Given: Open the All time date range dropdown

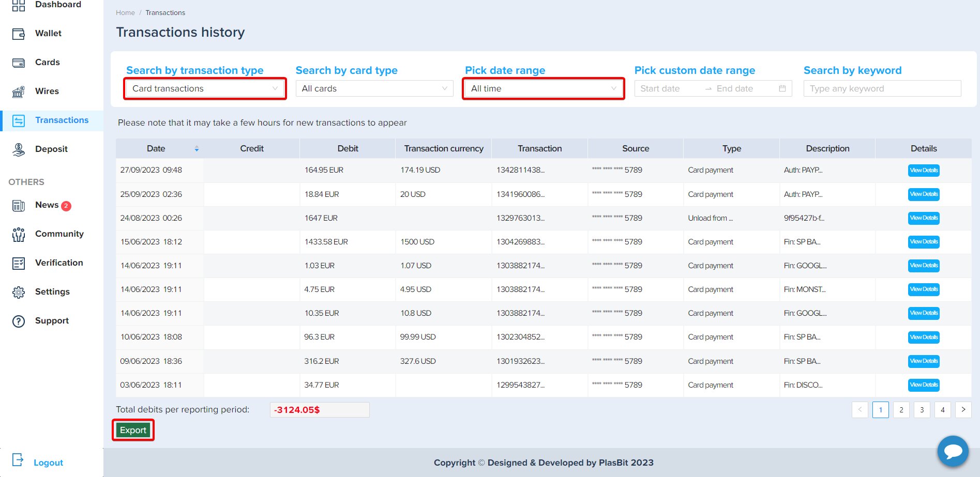Looking at the screenshot, I should click(x=544, y=88).
